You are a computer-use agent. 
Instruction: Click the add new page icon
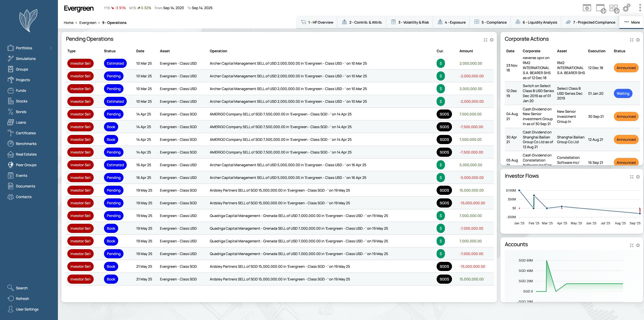click(x=601, y=8)
